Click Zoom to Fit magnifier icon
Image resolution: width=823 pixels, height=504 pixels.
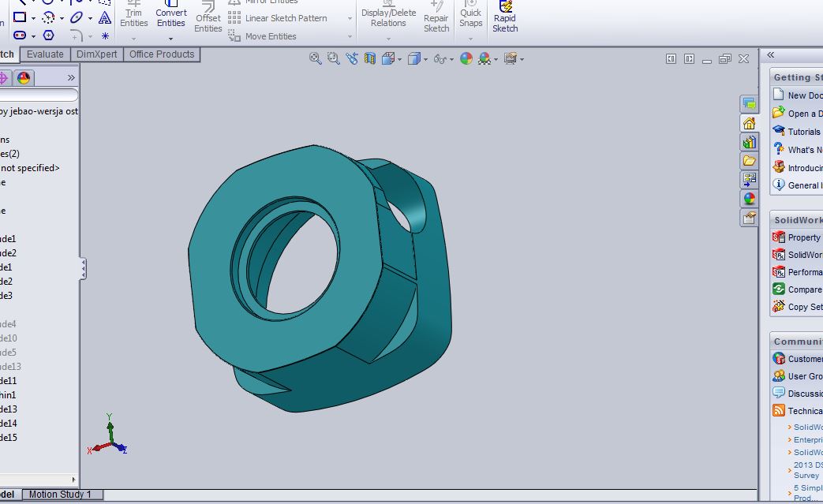(x=315, y=58)
